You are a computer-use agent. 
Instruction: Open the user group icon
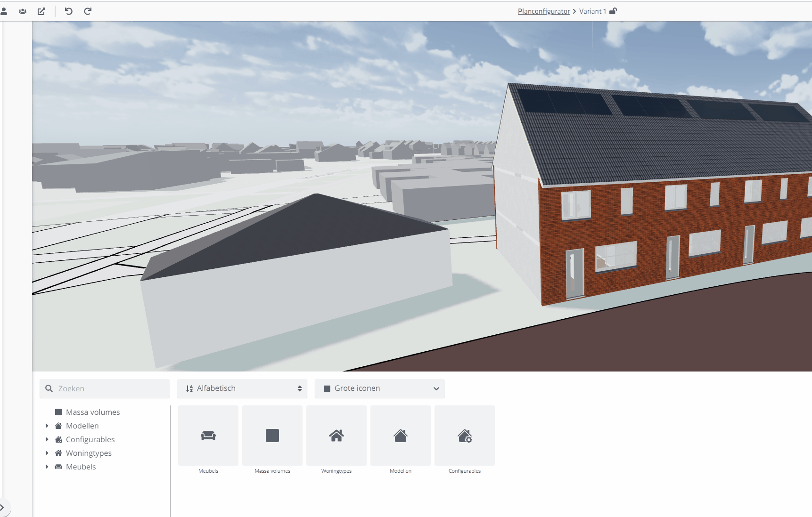pos(22,11)
